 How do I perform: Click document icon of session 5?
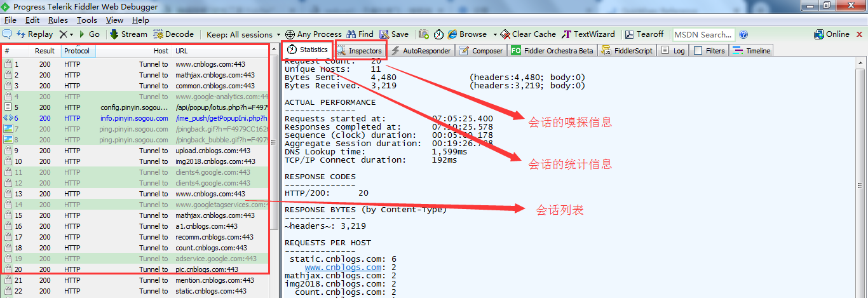8,107
